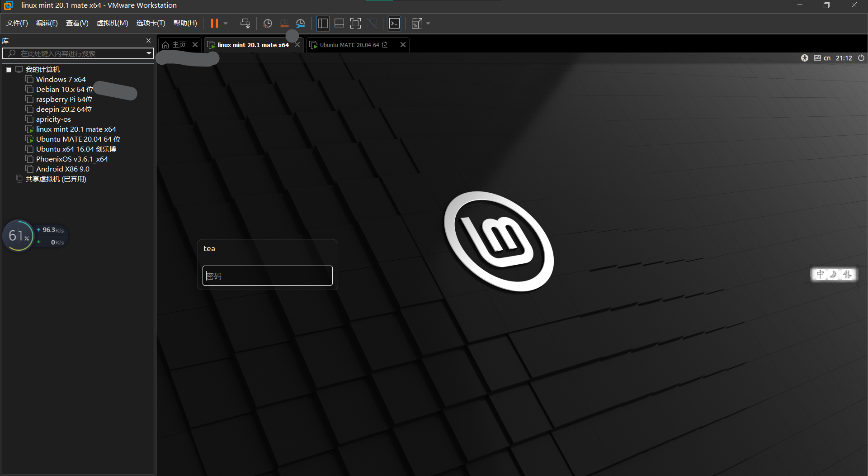
Task: Close the Ubuntu MATE tab
Action: pos(403,44)
